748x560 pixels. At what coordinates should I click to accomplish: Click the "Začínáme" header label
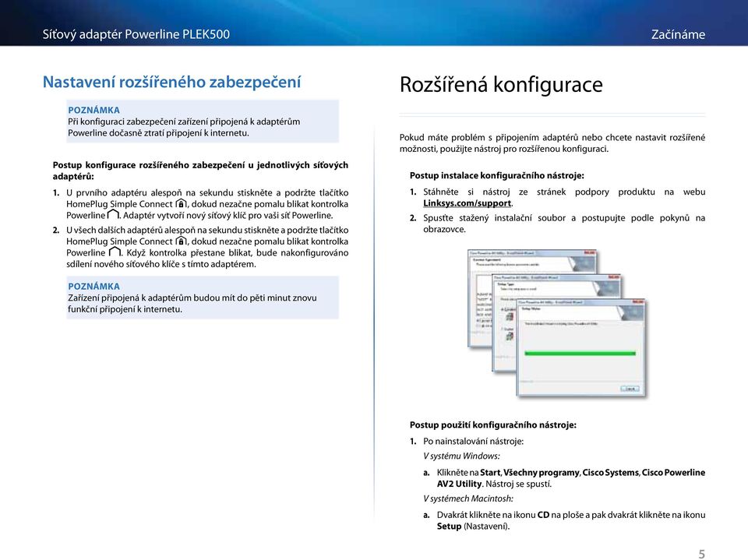pos(678,34)
